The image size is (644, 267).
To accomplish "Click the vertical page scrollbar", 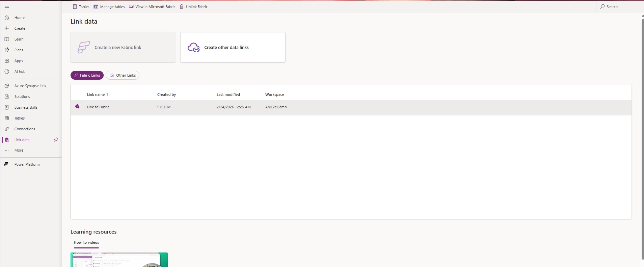I will (x=642, y=138).
